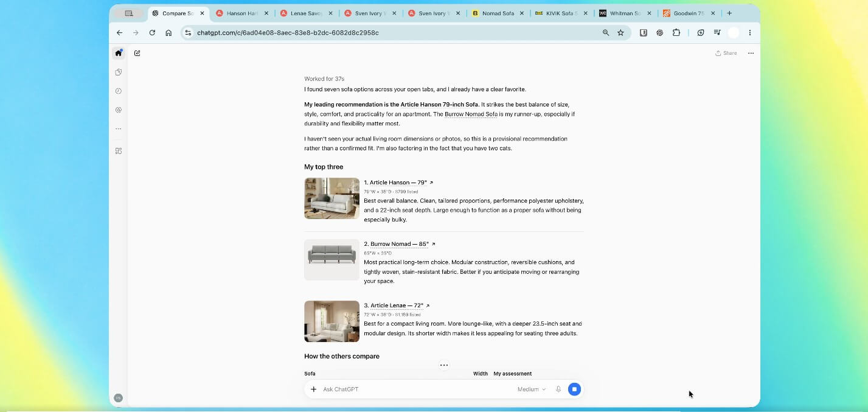Open the user profile avatar at sidebar bottom
The image size is (868, 412).
119,398
